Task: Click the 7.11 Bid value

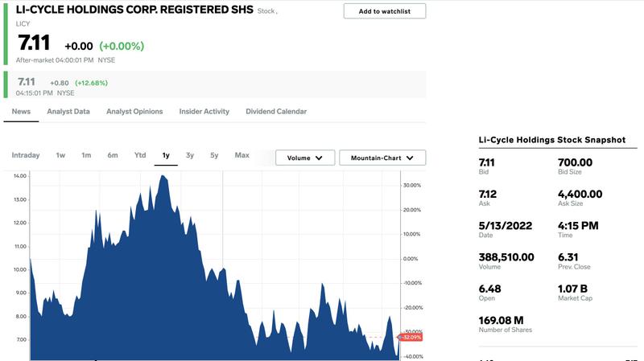Action: coord(487,162)
